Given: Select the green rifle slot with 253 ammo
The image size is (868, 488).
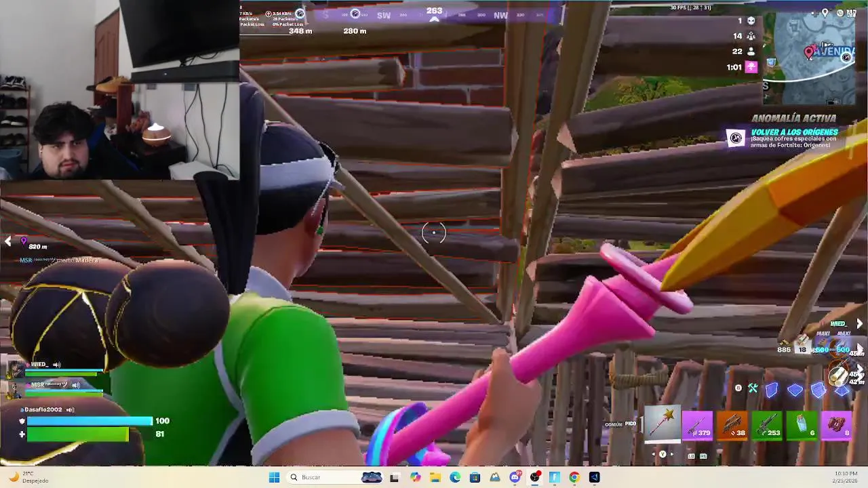Looking at the screenshot, I should tap(767, 426).
